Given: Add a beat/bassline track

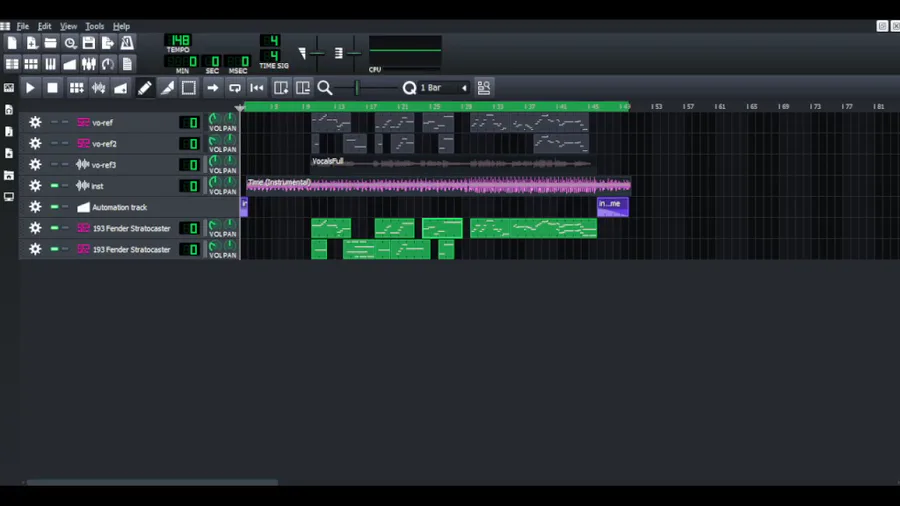Looking at the screenshot, I should (x=76, y=88).
